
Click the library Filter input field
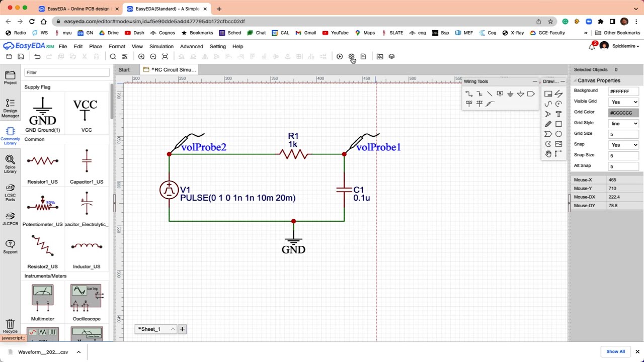click(66, 72)
